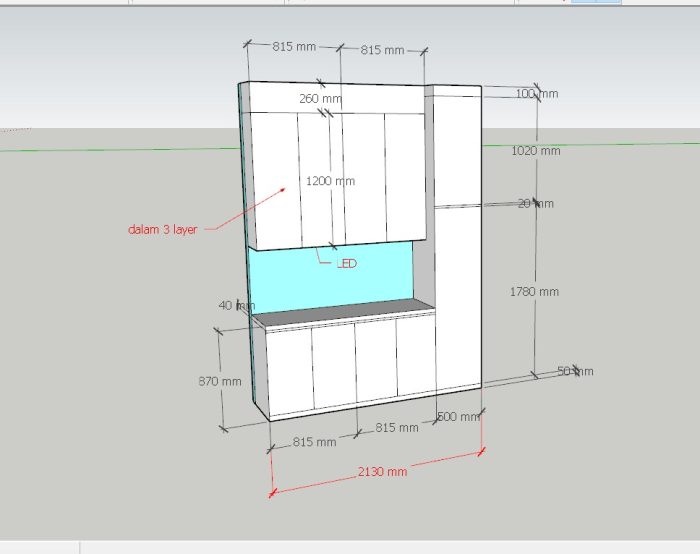Image resolution: width=700 pixels, height=554 pixels.
Task: Click the lower tall cabinet door on the right
Action: click(457, 300)
